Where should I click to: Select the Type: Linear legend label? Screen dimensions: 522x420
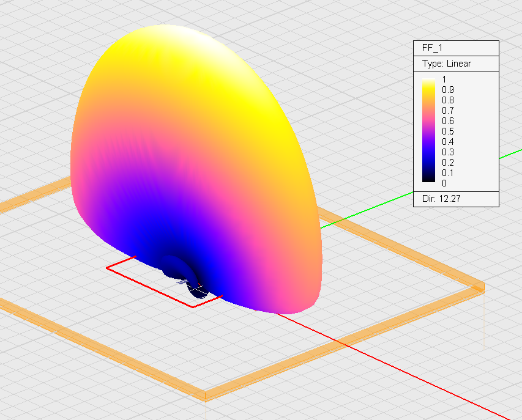[447, 64]
